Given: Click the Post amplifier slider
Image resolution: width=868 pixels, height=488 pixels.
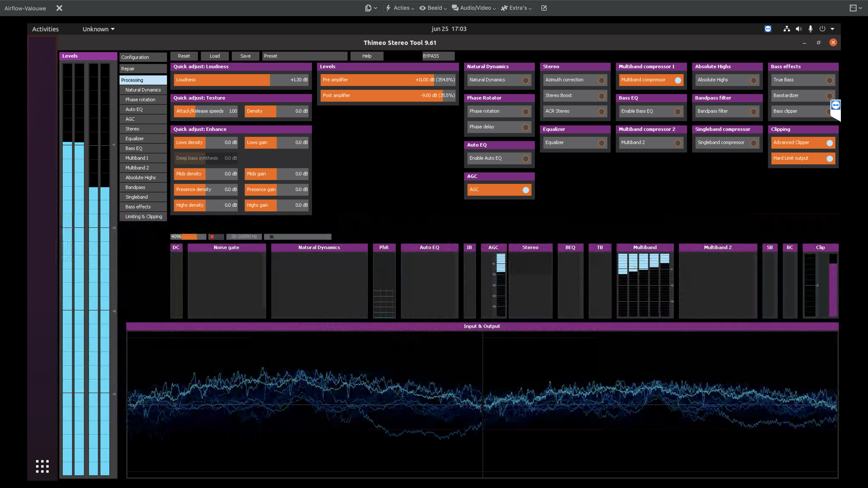Looking at the screenshot, I should pyautogui.click(x=388, y=95).
